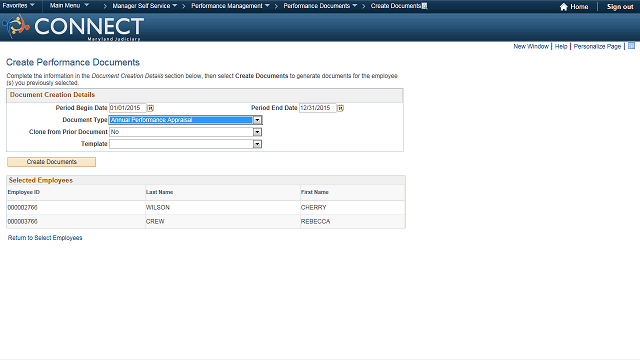This screenshot has width=640, height=360.
Task: Click the grid icon beside Personalize Page
Action: tap(631, 46)
